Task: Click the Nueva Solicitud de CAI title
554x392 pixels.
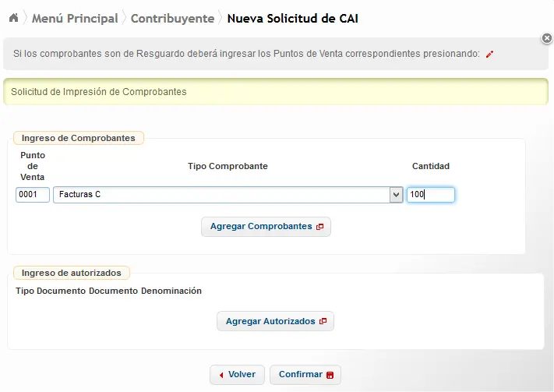Action: [x=292, y=19]
